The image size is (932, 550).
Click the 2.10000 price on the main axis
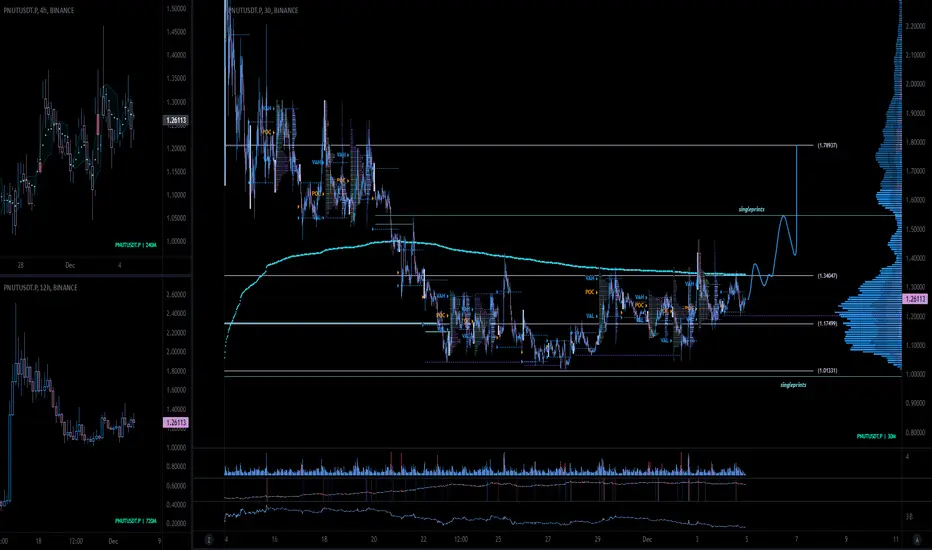pos(915,55)
